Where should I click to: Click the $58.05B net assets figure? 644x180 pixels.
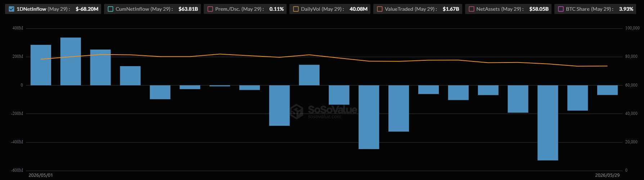[x=539, y=9]
